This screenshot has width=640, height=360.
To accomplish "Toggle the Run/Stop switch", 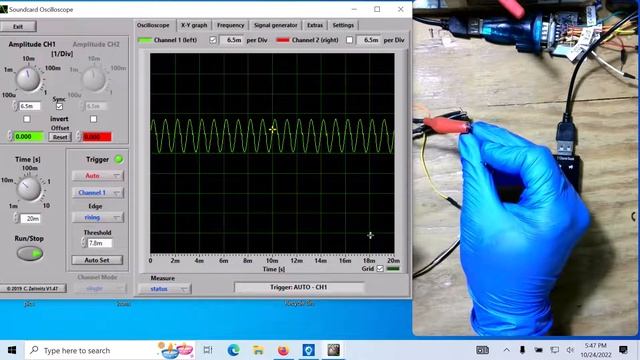I will coord(30,253).
